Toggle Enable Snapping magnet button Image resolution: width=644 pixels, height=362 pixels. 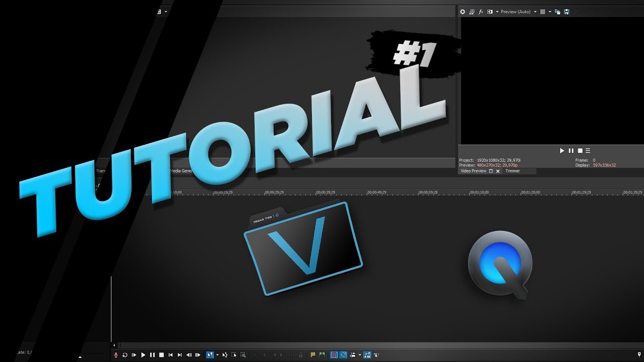pos(334,355)
